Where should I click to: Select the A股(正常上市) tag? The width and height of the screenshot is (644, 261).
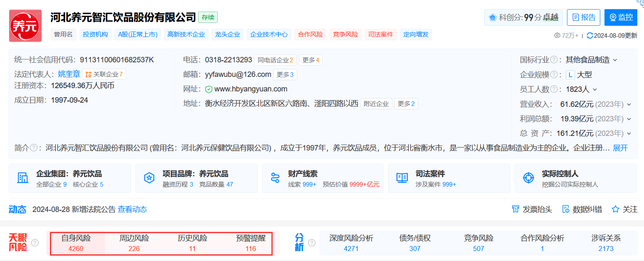tap(138, 34)
